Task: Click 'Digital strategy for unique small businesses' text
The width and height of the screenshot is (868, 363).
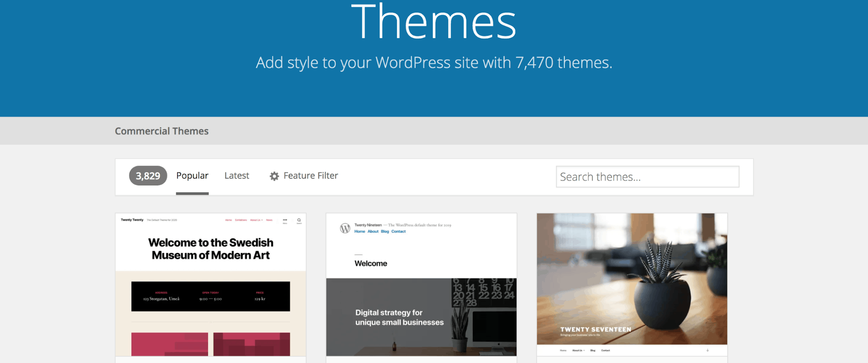Action: [399, 317]
